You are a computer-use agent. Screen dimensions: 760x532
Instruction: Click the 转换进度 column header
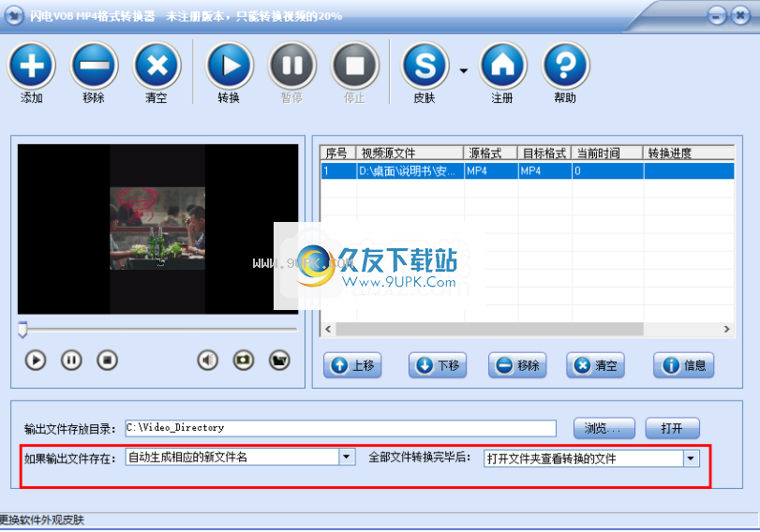[x=689, y=153]
